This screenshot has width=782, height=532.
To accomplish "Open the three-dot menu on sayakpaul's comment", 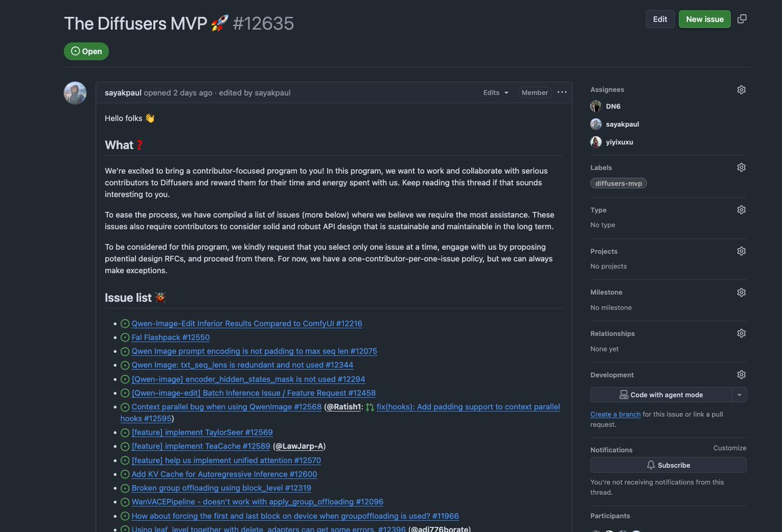I will coord(562,92).
